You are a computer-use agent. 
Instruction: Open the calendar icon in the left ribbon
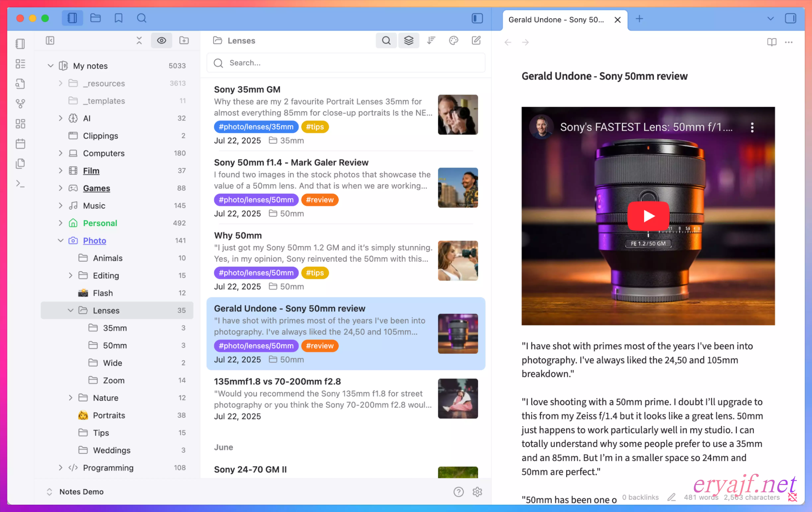point(20,144)
